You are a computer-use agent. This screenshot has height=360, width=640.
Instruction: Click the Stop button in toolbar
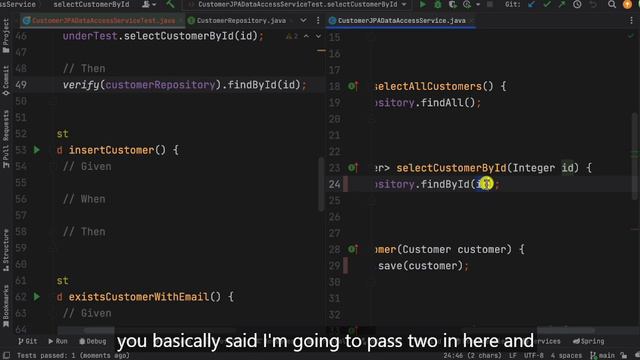(490, 4)
